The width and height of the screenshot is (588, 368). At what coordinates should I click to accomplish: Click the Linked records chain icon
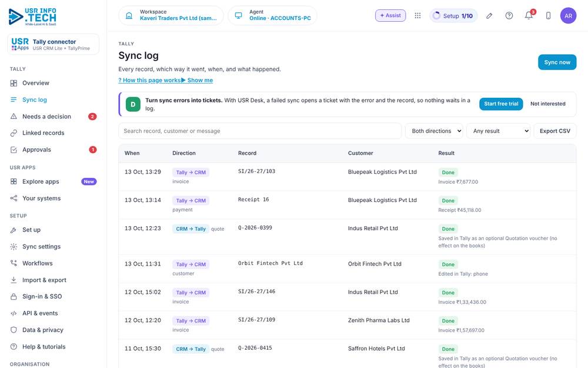coord(14,133)
